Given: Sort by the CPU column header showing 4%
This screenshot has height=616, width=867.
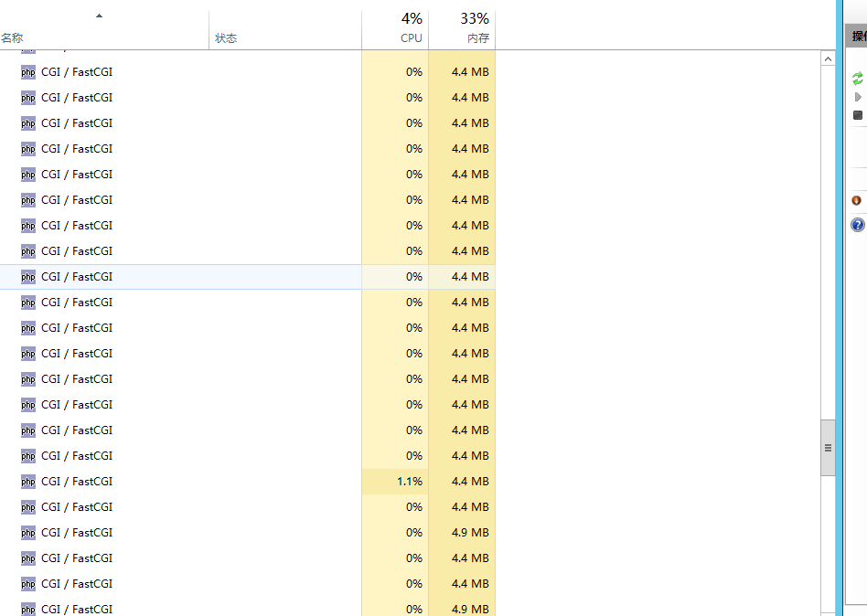Looking at the screenshot, I should pyautogui.click(x=412, y=27).
